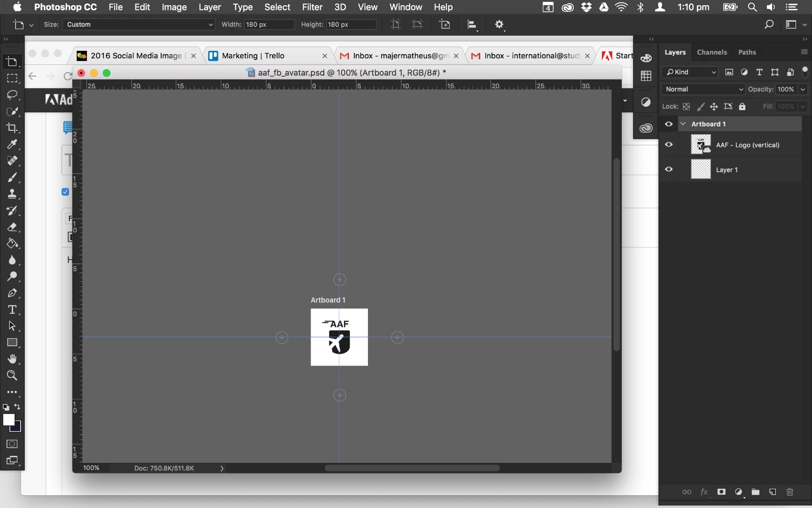This screenshot has height=508, width=812.
Task: Select the Rectangular Marquee tool
Action: (12, 78)
